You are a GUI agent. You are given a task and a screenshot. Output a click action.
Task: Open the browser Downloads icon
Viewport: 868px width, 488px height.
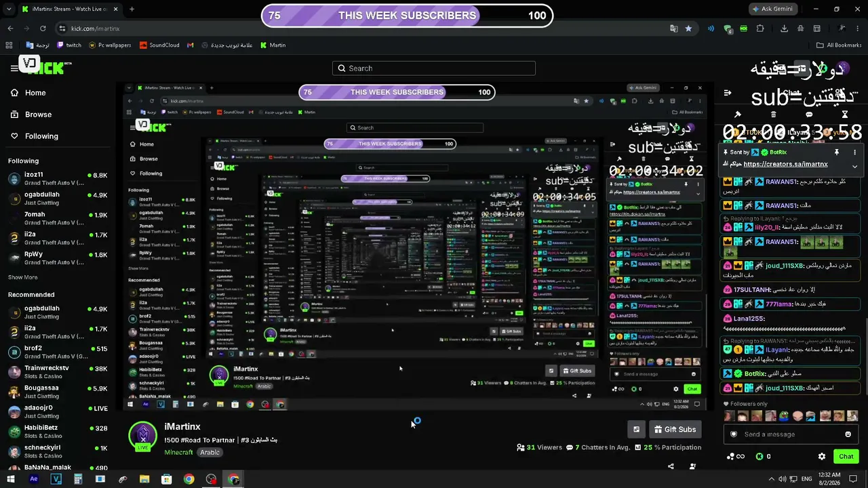click(785, 28)
